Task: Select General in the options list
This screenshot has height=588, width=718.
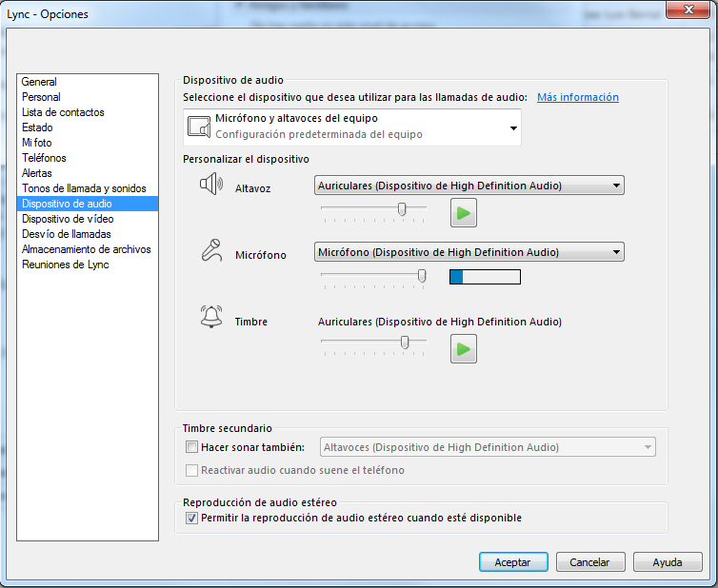Action: click(x=88, y=82)
